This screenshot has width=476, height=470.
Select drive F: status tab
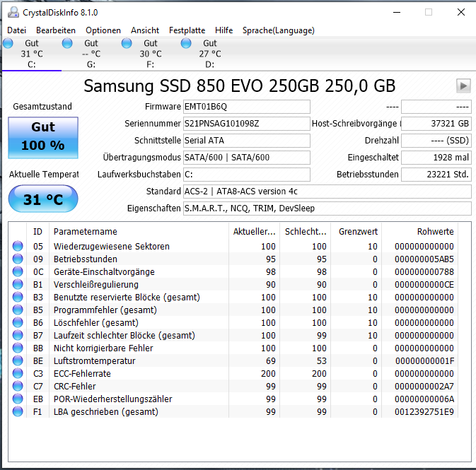(x=151, y=54)
